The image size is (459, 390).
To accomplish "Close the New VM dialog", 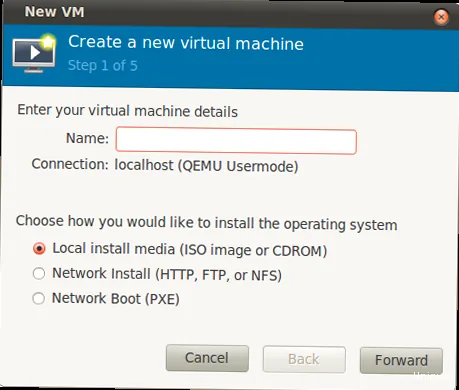I will point(441,17).
